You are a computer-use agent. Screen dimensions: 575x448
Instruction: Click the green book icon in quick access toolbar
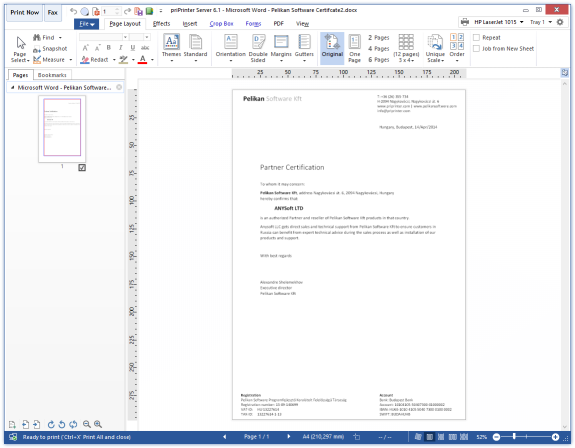point(149,11)
